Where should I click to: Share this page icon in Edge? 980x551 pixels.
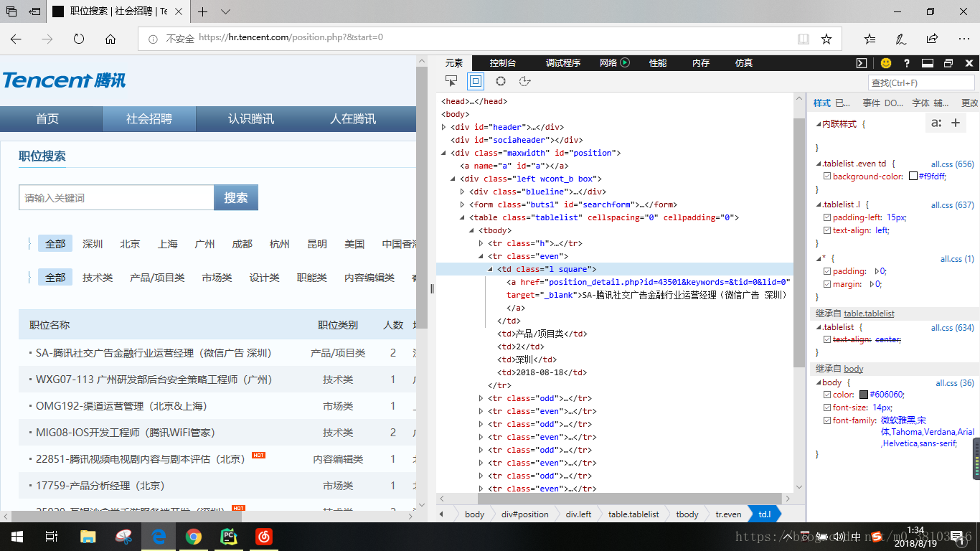pos(932,39)
